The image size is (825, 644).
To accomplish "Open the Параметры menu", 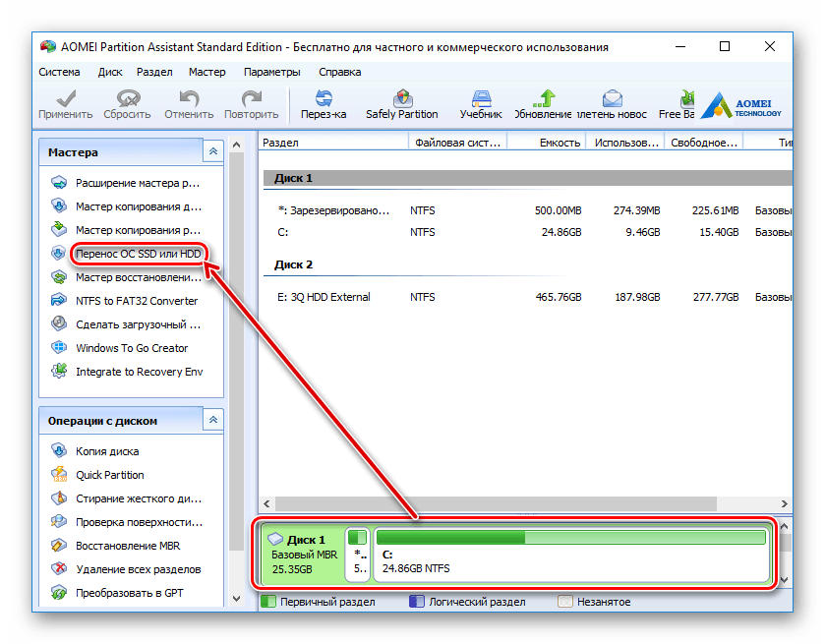I will point(272,72).
